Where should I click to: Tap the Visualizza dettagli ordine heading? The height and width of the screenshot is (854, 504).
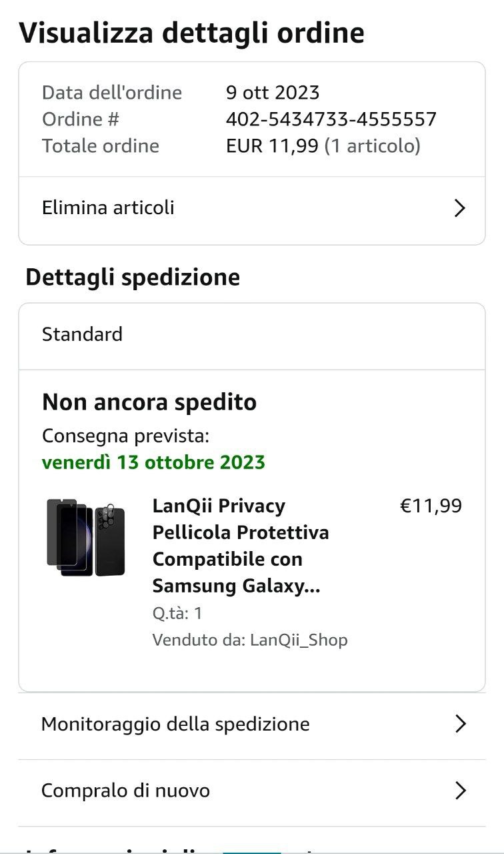point(192,33)
